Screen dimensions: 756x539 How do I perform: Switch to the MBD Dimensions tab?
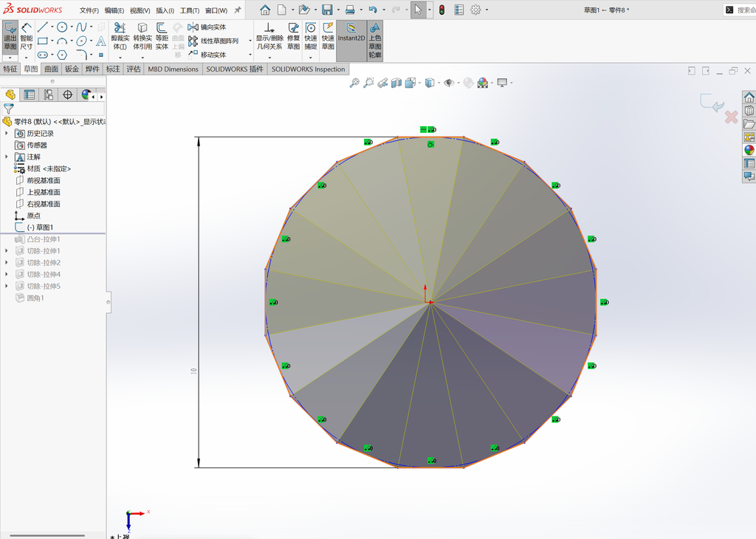point(173,69)
